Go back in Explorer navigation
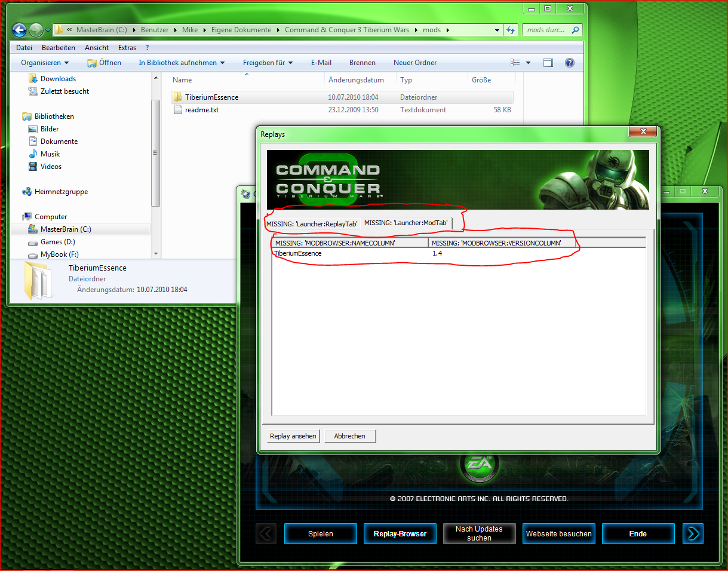 click(x=19, y=30)
